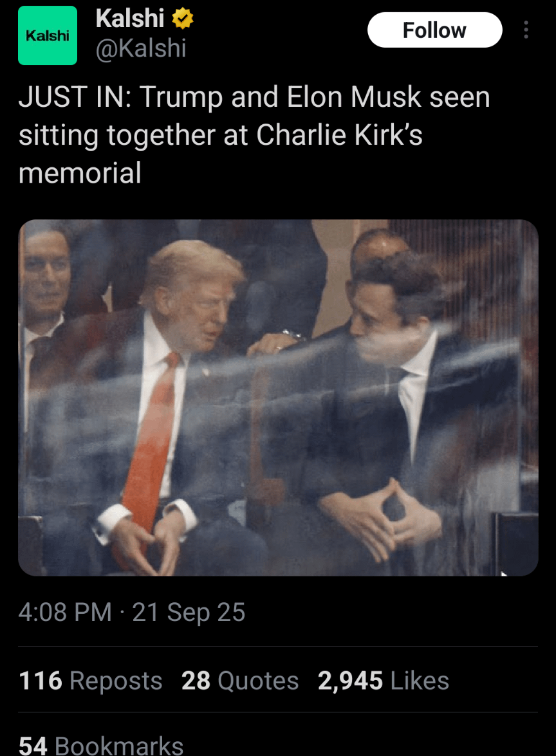Open the tweet's attached photo
Image resolution: width=556 pixels, height=756 pixels.
[x=278, y=397]
